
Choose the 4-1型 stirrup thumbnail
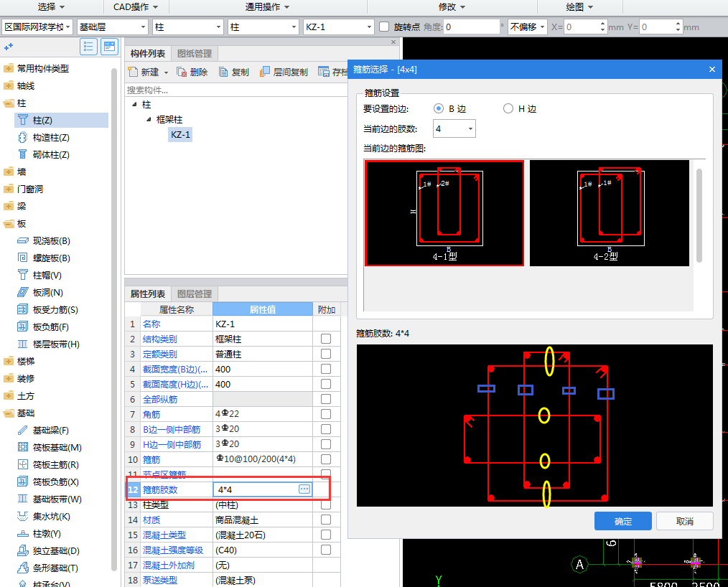444,213
